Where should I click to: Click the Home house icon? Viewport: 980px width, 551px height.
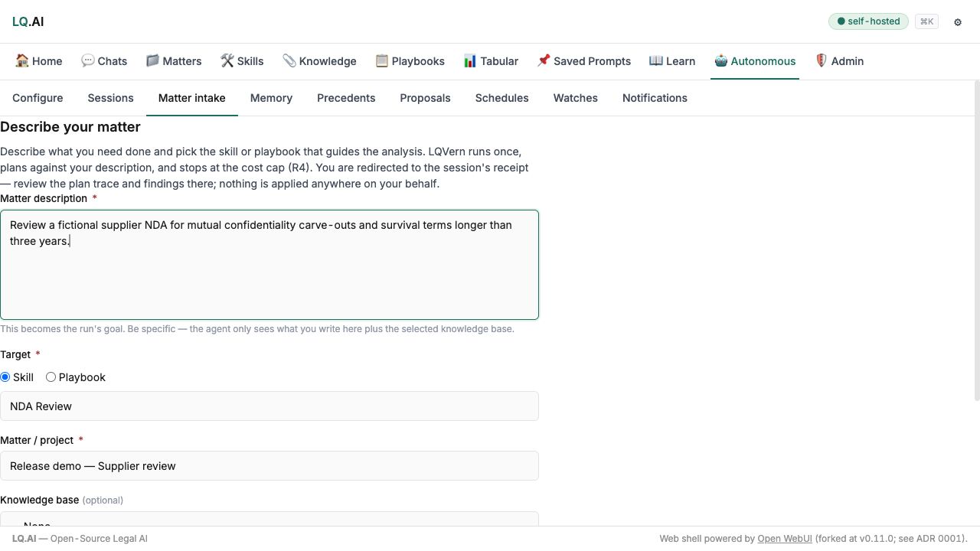tap(22, 61)
